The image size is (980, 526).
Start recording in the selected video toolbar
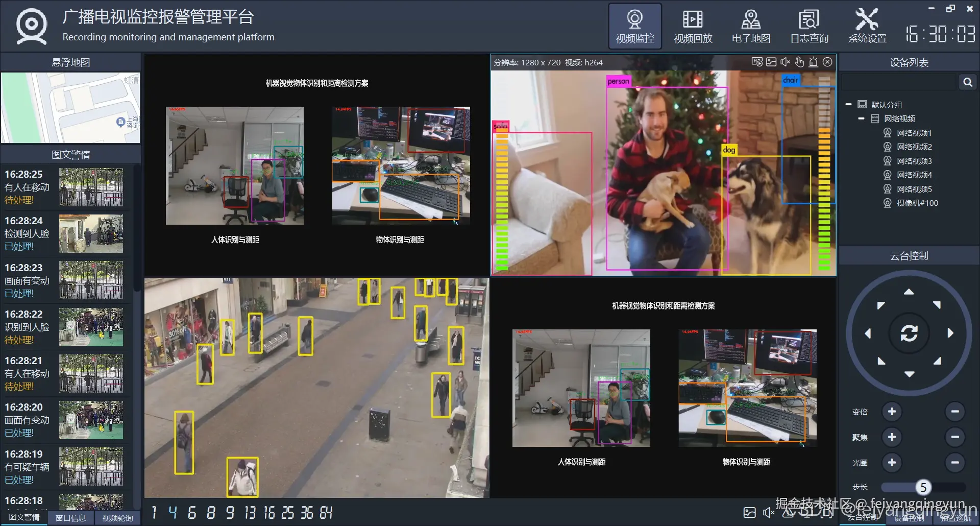coord(757,62)
